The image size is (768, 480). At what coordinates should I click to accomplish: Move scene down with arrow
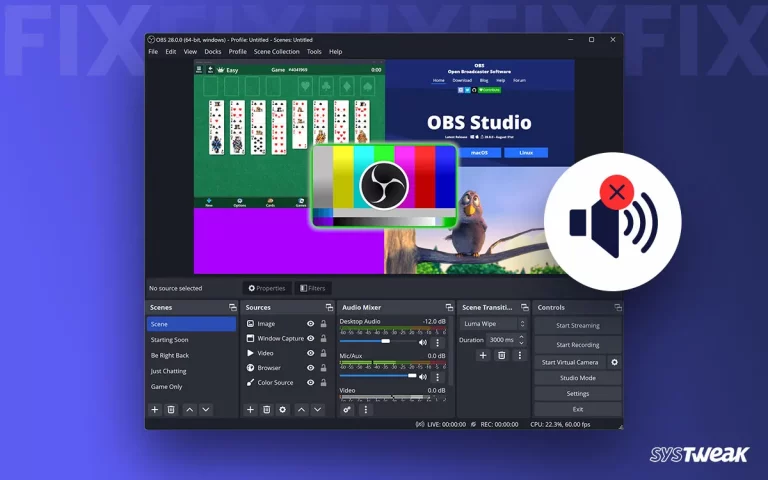click(206, 409)
